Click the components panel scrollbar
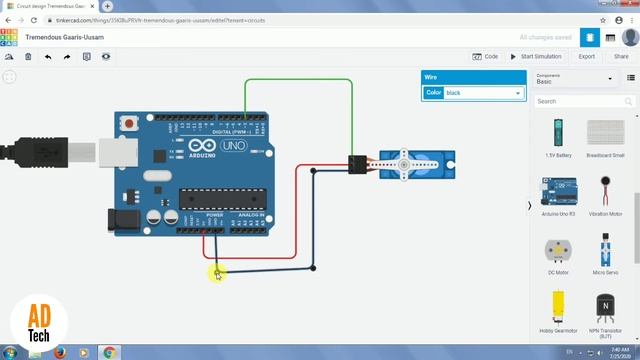Screen dimensions: 640x360 (637, 228)
